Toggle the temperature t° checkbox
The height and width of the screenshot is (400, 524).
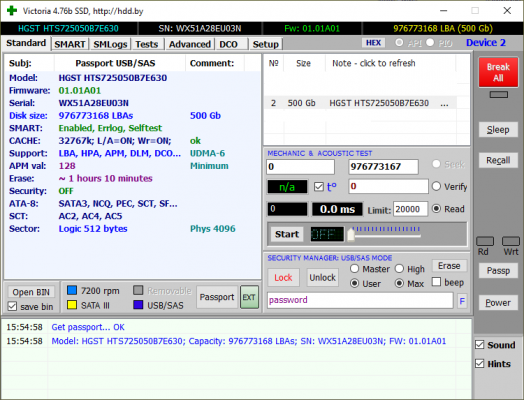pyautogui.click(x=319, y=186)
